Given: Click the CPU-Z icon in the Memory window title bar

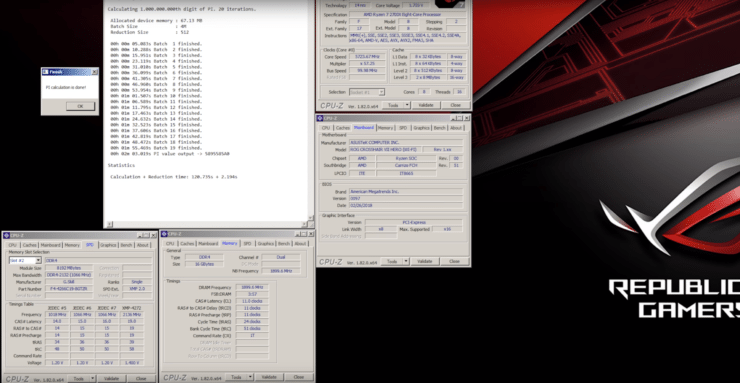Looking at the screenshot, I should click(x=164, y=233).
